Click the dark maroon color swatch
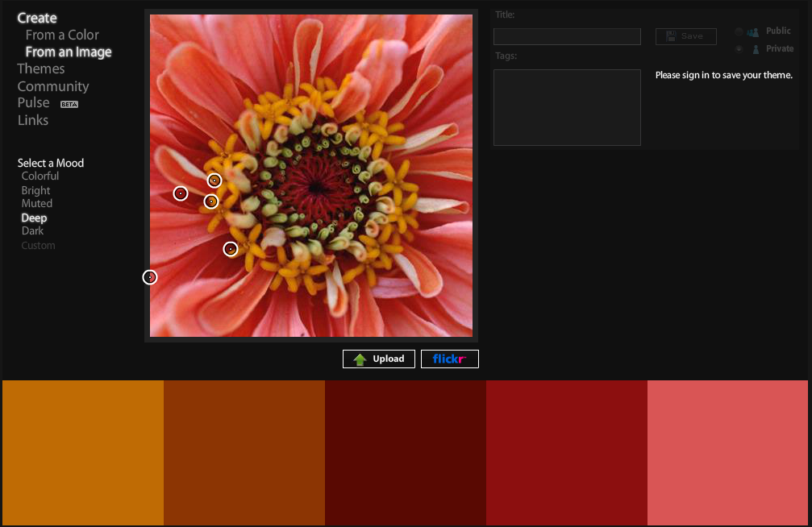The height and width of the screenshot is (527, 812). [x=406, y=453]
